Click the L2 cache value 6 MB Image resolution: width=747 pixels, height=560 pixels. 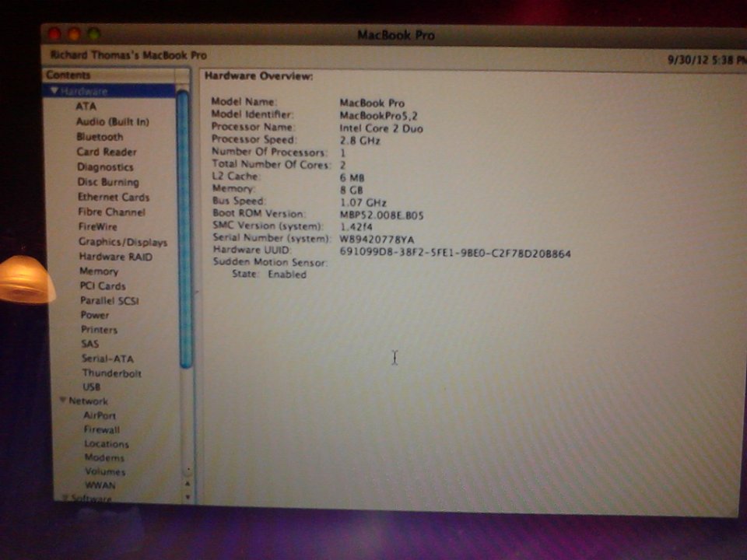pos(352,177)
